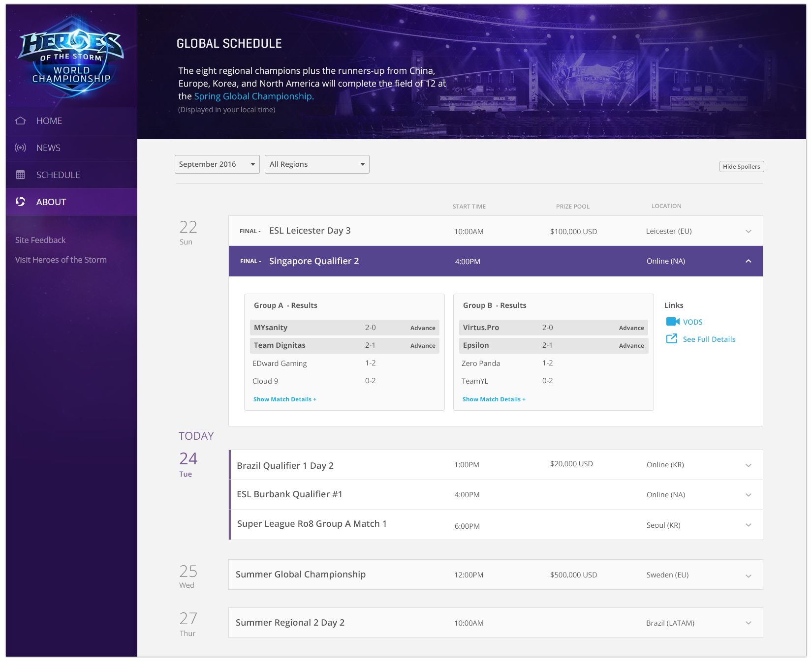Image resolution: width=812 pixels, height=664 pixels.
Task: Click the Sweden (EU) location
Action: (667, 575)
